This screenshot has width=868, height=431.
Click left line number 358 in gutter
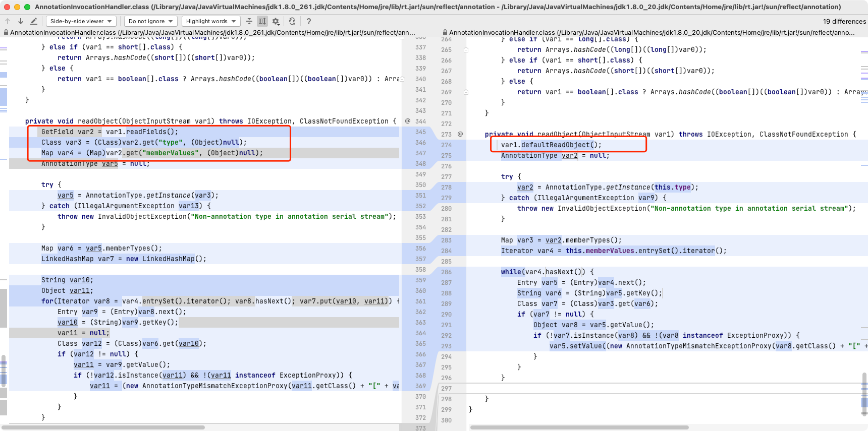(x=420, y=269)
